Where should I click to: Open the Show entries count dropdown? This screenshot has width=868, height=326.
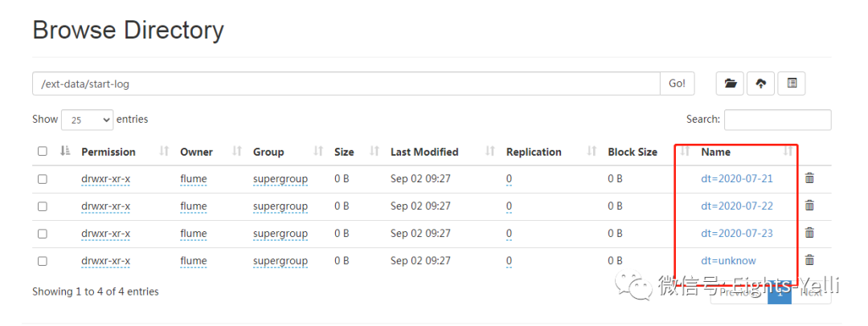pyautogui.click(x=87, y=120)
